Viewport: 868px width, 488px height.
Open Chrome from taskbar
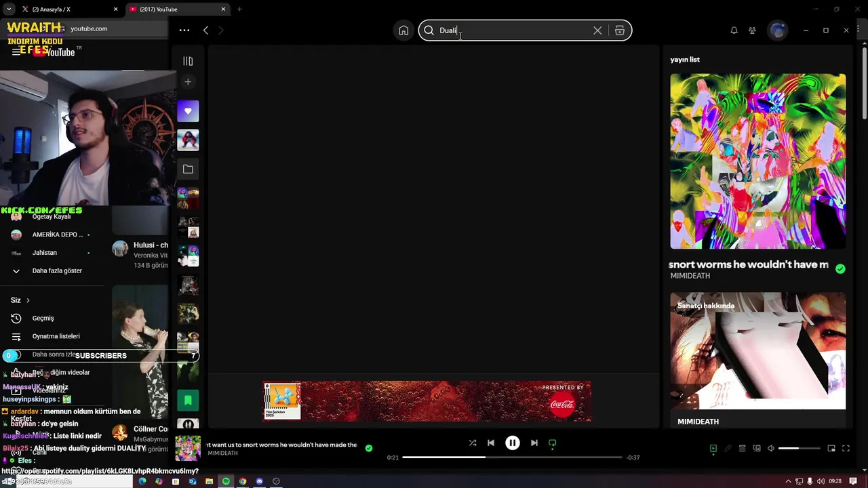pos(243,481)
